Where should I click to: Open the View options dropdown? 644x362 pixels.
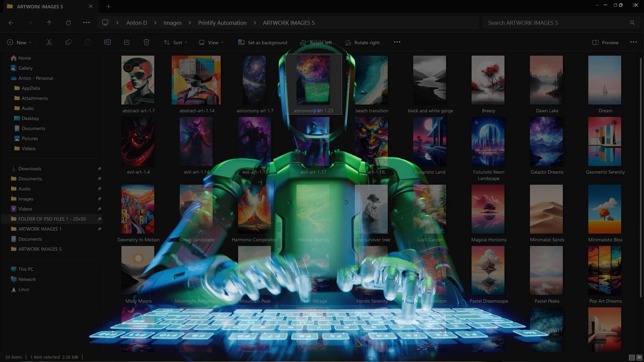click(x=211, y=42)
